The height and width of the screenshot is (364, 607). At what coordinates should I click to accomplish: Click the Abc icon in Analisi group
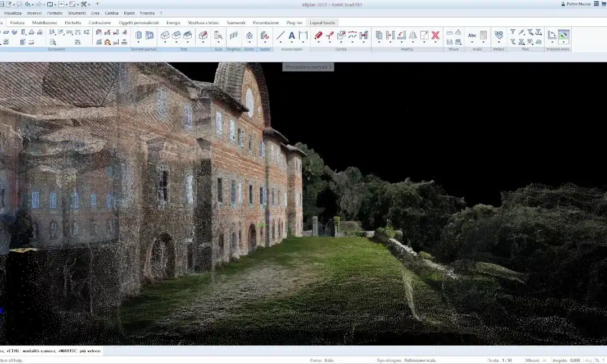tap(472, 35)
